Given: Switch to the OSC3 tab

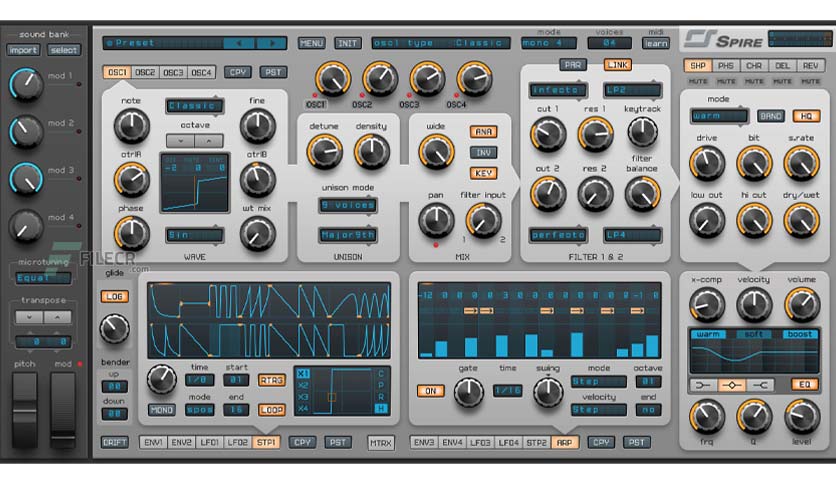Looking at the screenshot, I should tap(173, 72).
